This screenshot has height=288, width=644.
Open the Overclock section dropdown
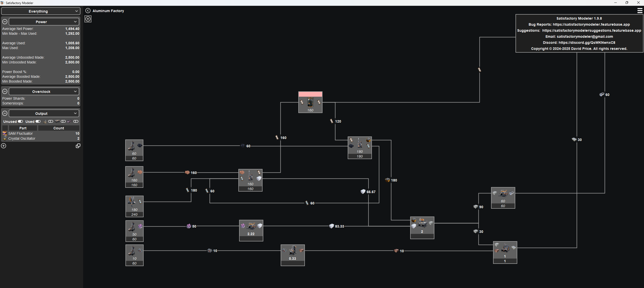click(44, 91)
